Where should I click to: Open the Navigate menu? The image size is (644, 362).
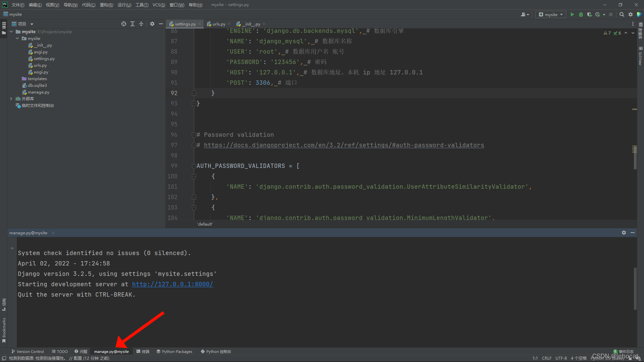pyautogui.click(x=70, y=5)
